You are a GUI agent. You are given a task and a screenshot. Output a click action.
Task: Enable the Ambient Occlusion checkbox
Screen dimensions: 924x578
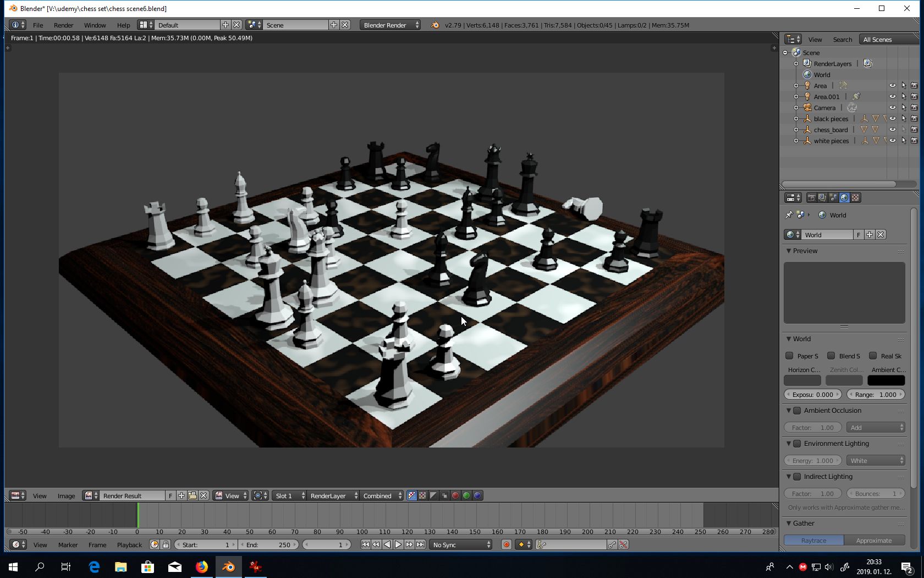(797, 411)
